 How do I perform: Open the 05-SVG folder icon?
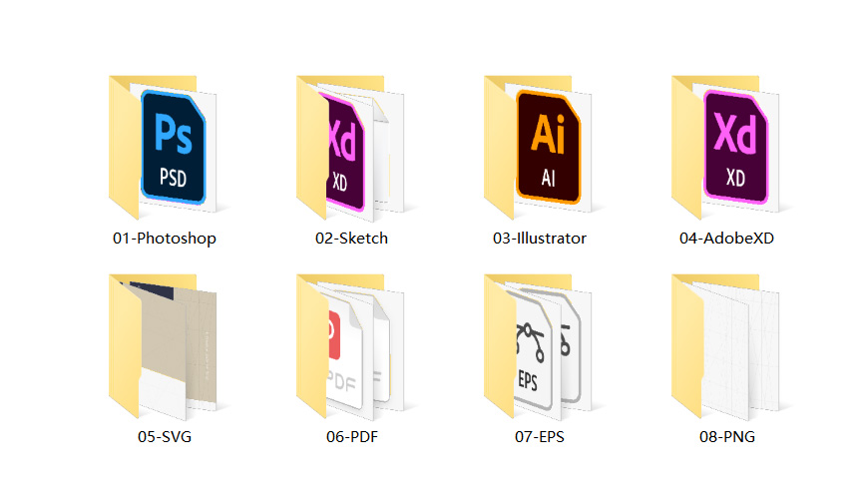(165, 345)
